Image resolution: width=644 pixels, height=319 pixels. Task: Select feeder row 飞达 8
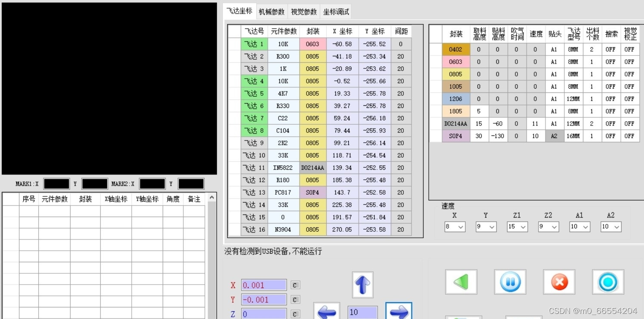254,130
